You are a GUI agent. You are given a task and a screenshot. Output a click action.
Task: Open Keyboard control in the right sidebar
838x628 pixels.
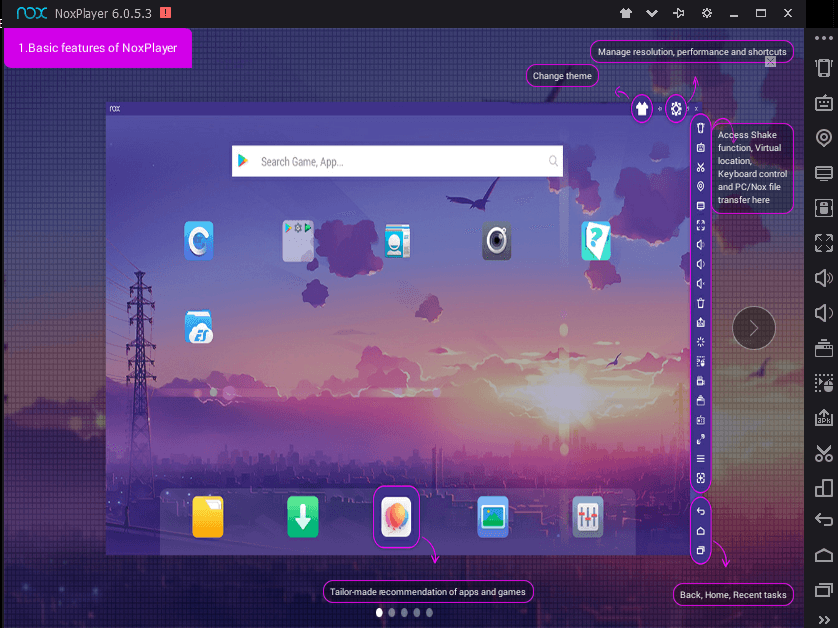(823, 103)
